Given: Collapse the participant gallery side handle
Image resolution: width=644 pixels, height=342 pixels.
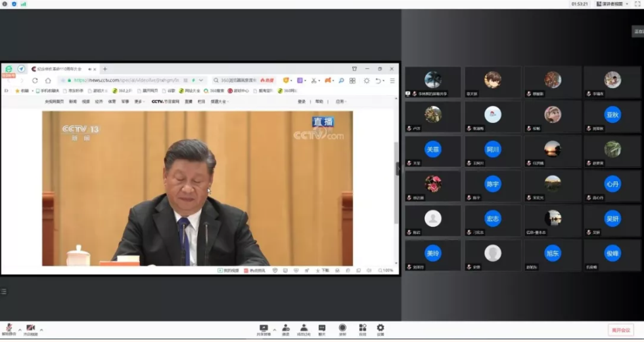Looking at the screenshot, I should pyautogui.click(x=398, y=169).
